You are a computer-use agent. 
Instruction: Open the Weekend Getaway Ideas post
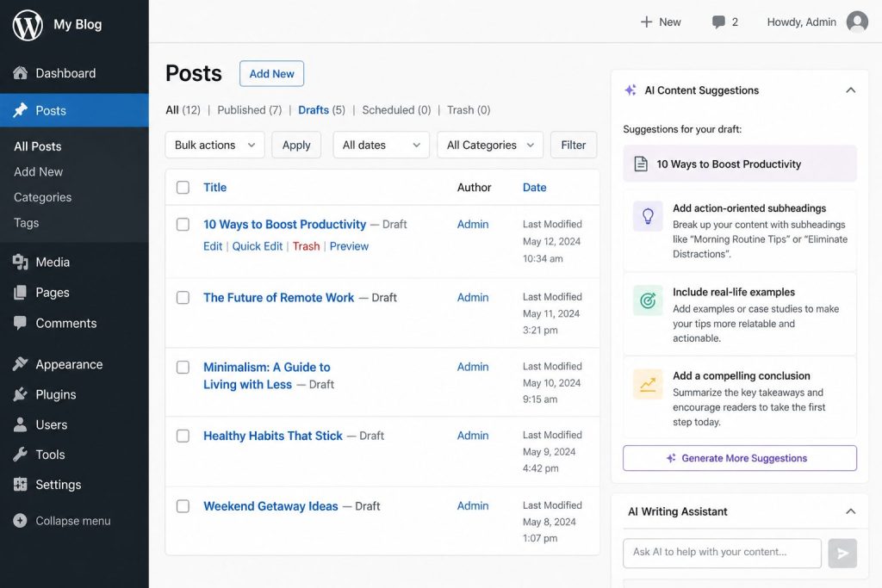pyautogui.click(x=270, y=506)
